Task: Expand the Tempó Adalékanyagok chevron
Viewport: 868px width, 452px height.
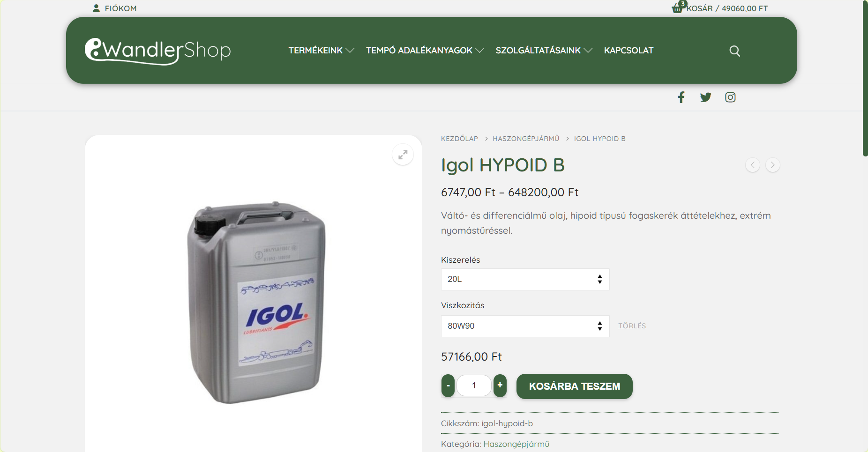Action: [479, 51]
